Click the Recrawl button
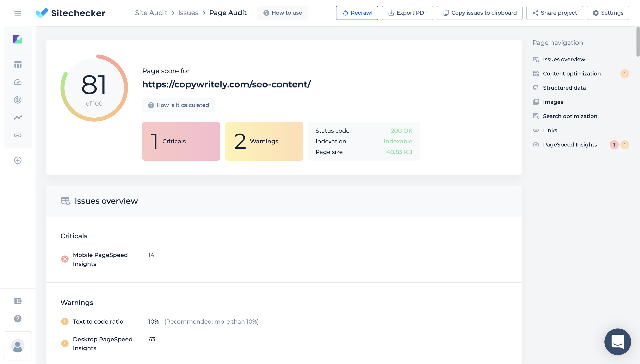Screen dimensions: 640x364 click(x=357, y=13)
